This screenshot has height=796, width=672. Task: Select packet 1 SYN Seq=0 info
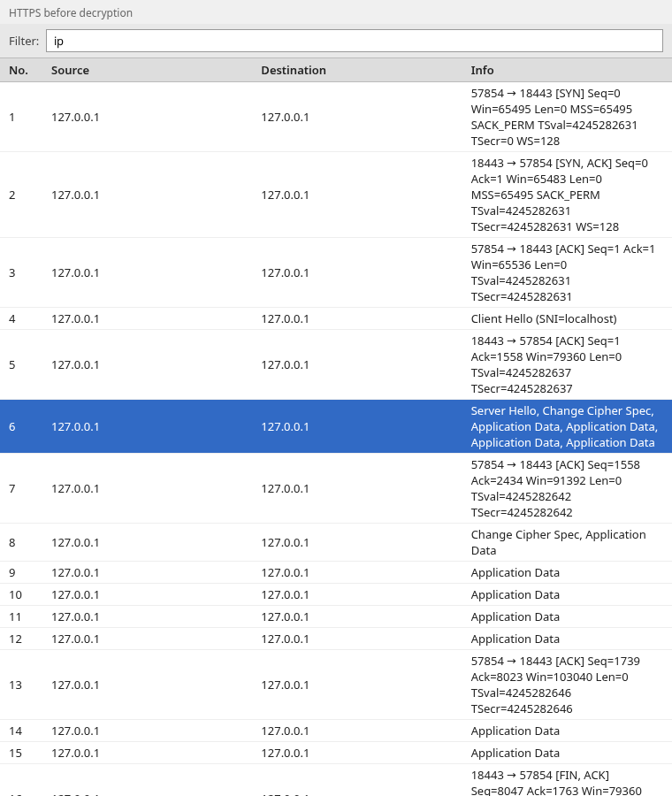(x=554, y=118)
